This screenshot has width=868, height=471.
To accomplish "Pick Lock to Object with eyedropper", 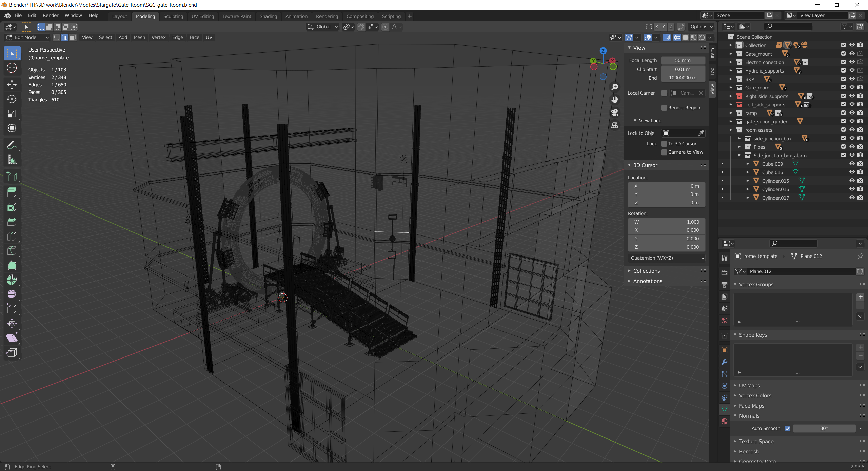I will [701, 133].
